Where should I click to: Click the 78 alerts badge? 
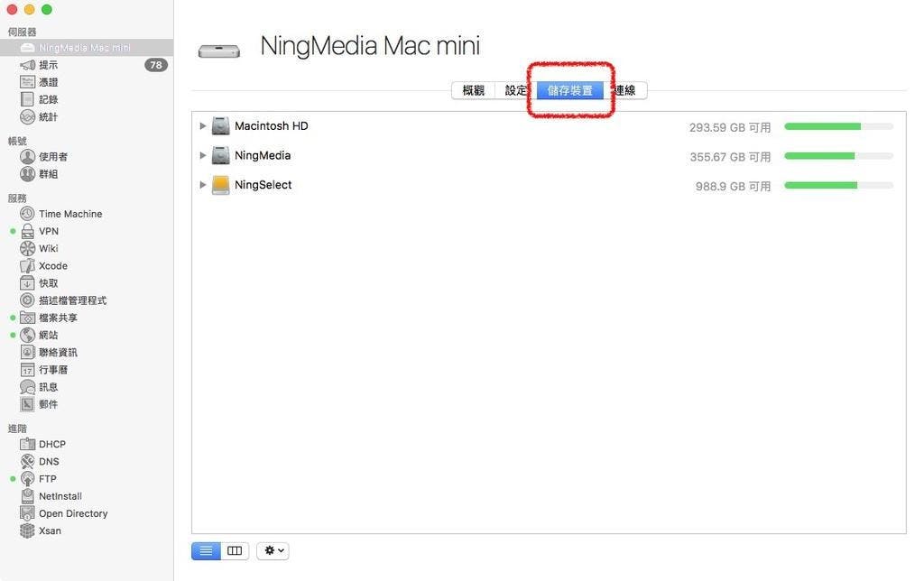point(155,65)
